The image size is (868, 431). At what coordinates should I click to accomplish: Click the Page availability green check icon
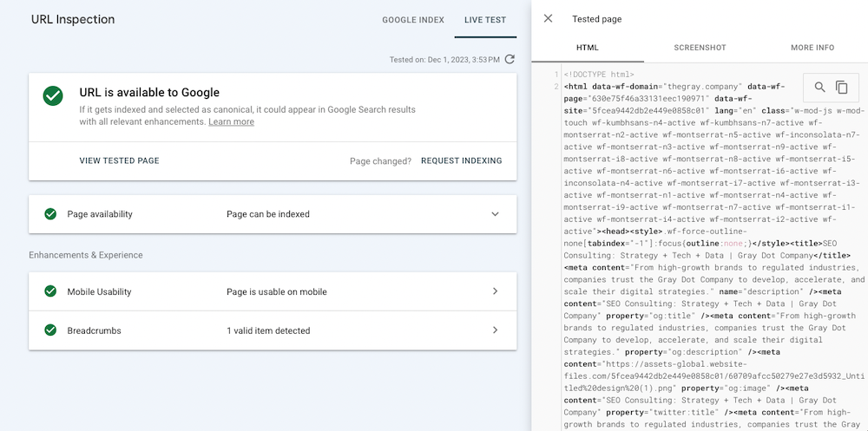(50, 214)
